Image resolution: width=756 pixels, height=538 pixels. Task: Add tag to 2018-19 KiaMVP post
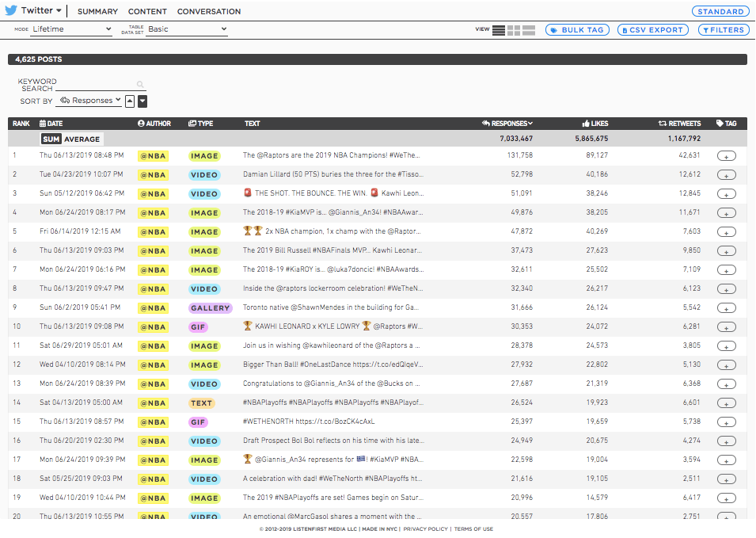[x=727, y=213]
